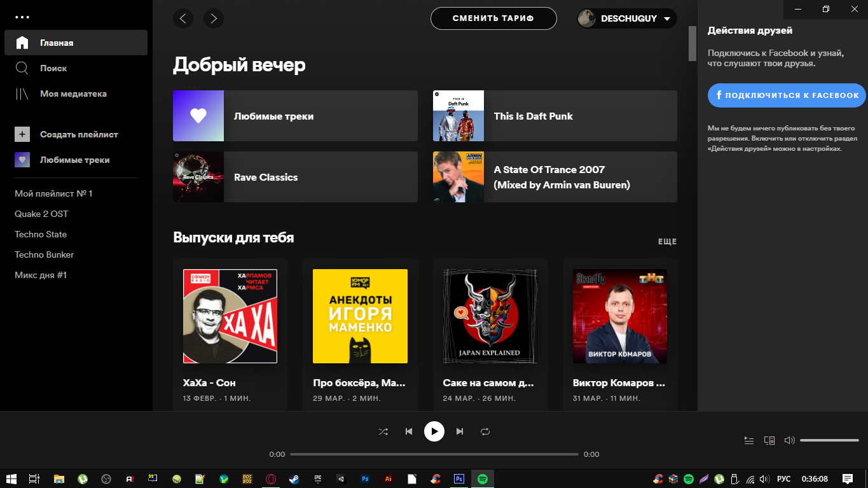Click the Wi-Fi network tray icon
This screenshot has width=868, height=488.
[750, 479]
